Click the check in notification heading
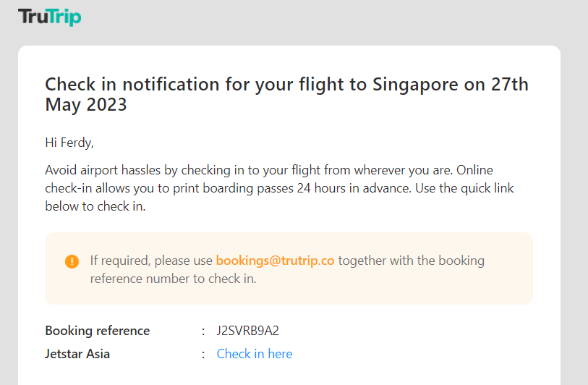The height and width of the screenshot is (385, 588). click(286, 94)
